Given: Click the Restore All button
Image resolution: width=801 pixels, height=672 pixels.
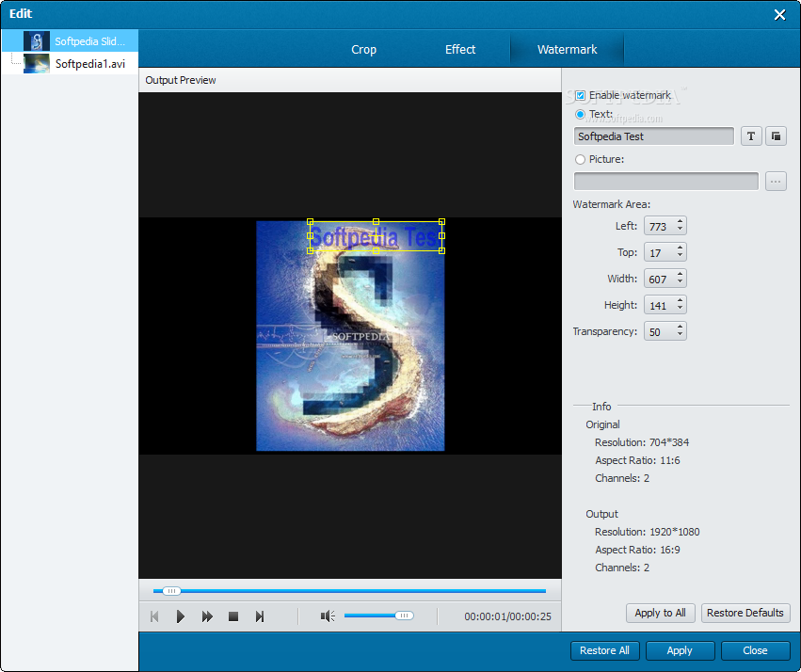Looking at the screenshot, I should pos(604,650).
